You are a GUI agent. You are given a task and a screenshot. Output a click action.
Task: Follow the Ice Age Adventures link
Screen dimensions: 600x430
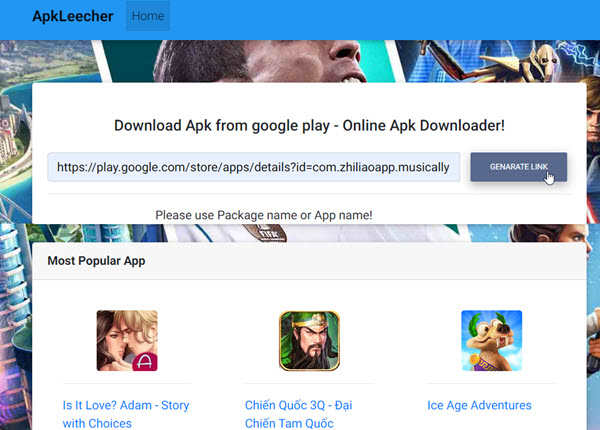479,405
